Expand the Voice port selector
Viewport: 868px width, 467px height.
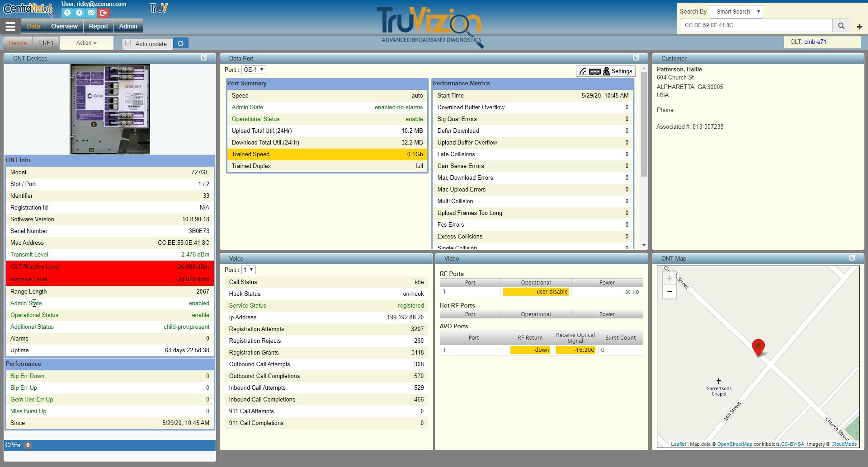248,270
